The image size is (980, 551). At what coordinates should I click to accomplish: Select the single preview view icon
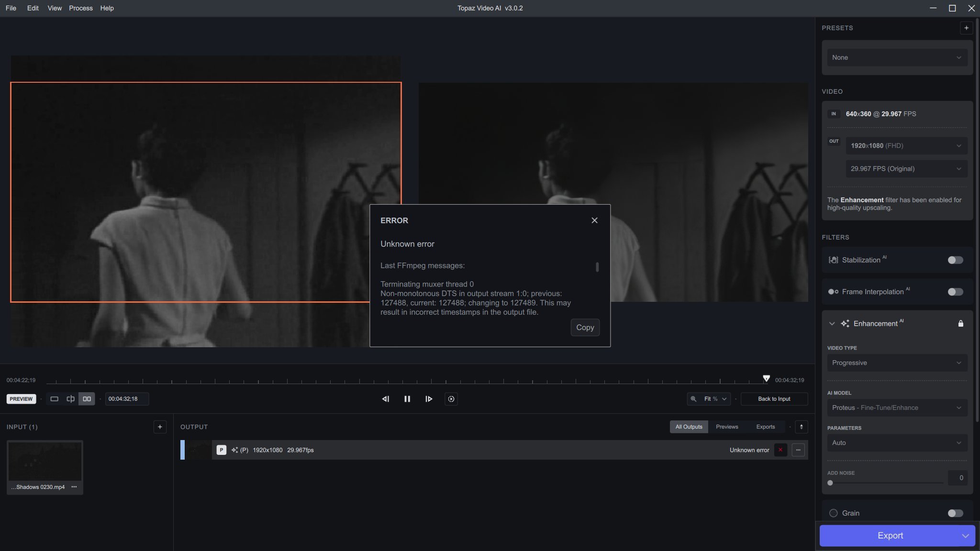54,398
